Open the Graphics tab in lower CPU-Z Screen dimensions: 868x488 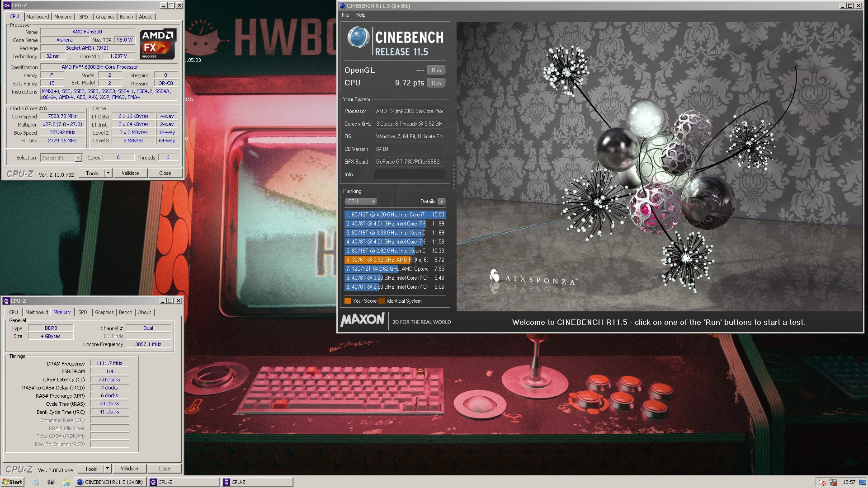(x=104, y=312)
